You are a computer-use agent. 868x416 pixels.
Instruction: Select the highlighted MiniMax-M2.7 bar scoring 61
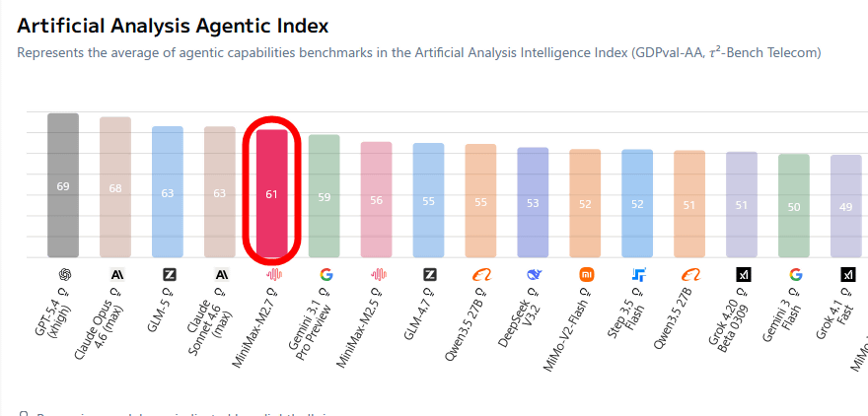(x=272, y=194)
